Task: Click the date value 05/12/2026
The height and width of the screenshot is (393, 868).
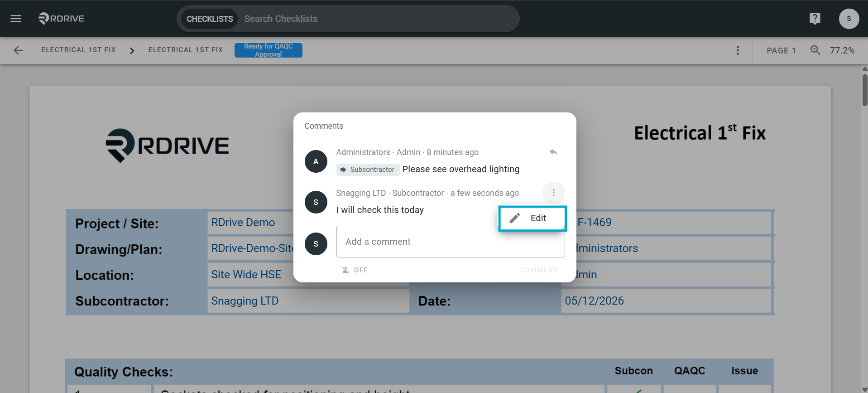Action: [x=595, y=301]
